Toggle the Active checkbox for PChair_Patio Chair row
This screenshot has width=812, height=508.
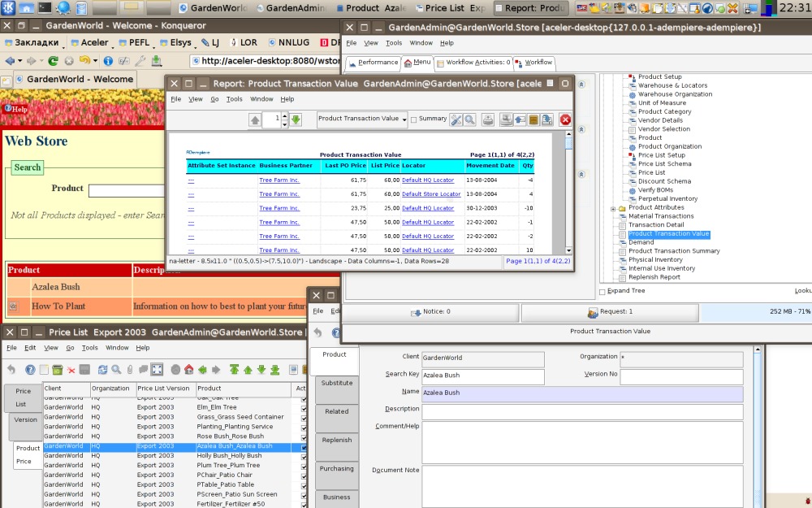[x=304, y=475]
